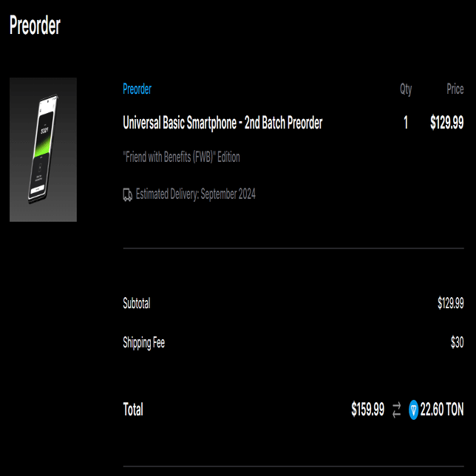
Task: Click the $159.99 total amount
Action: coord(368,409)
